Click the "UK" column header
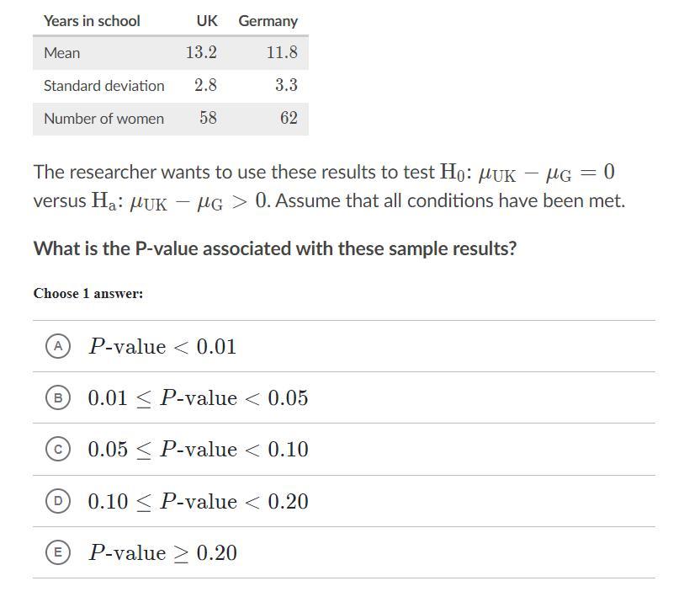The image size is (700, 597). point(206,21)
